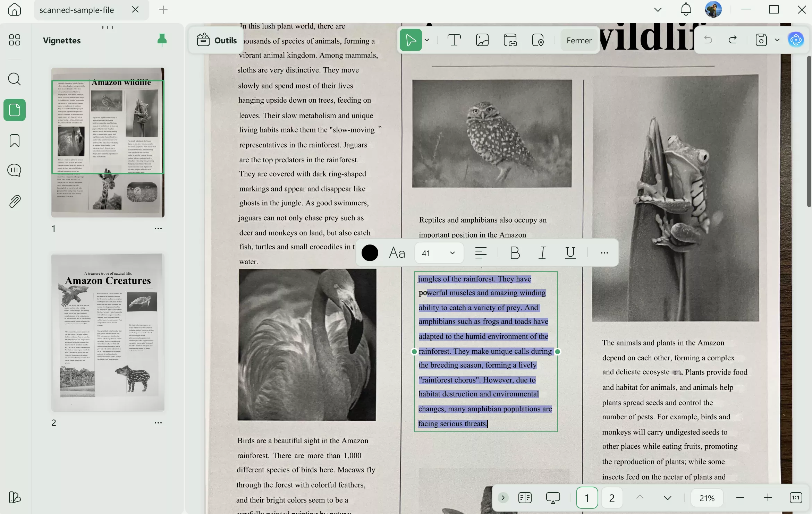Image resolution: width=812 pixels, height=514 pixels.
Task: Open the save options dropdown arrow
Action: coord(777,40)
